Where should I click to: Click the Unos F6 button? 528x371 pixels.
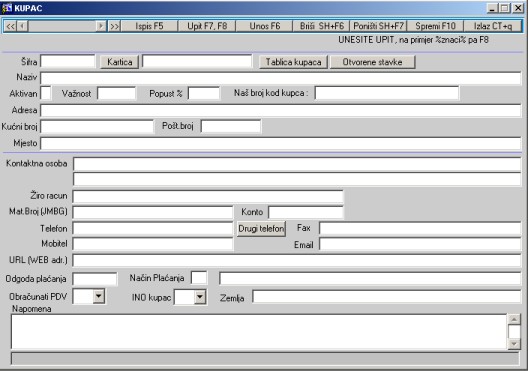[x=264, y=26]
